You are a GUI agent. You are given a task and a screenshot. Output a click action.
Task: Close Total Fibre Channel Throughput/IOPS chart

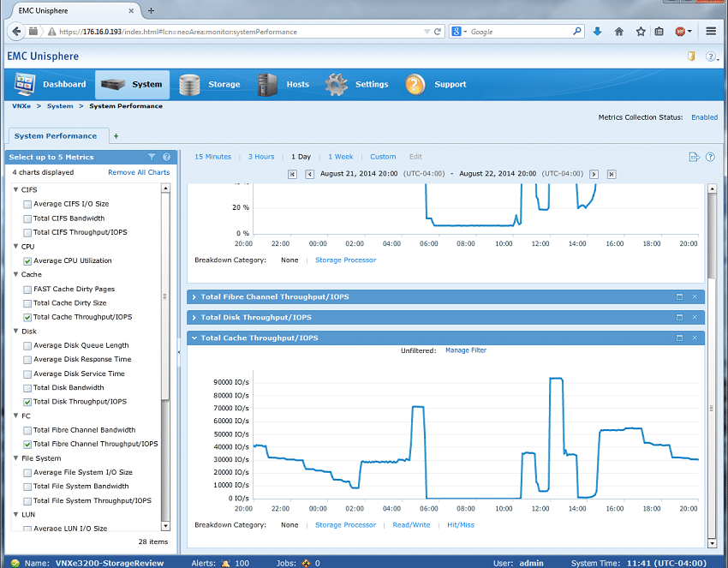point(695,296)
